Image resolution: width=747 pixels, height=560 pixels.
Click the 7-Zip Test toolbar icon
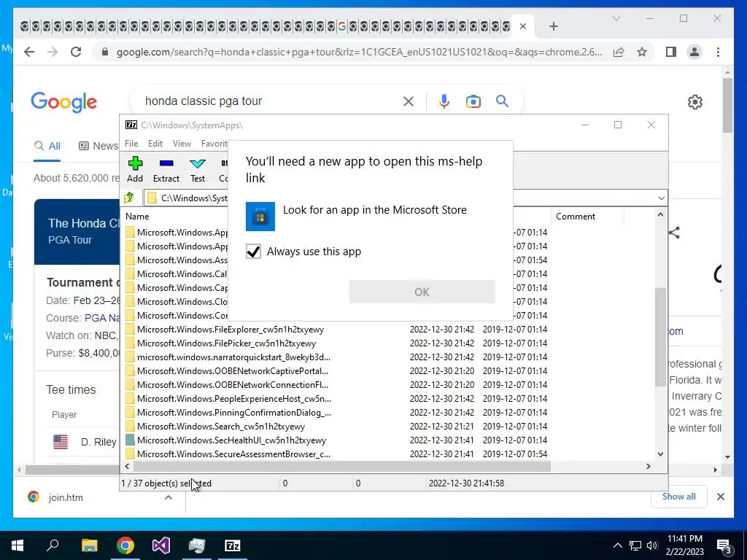pos(197,164)
